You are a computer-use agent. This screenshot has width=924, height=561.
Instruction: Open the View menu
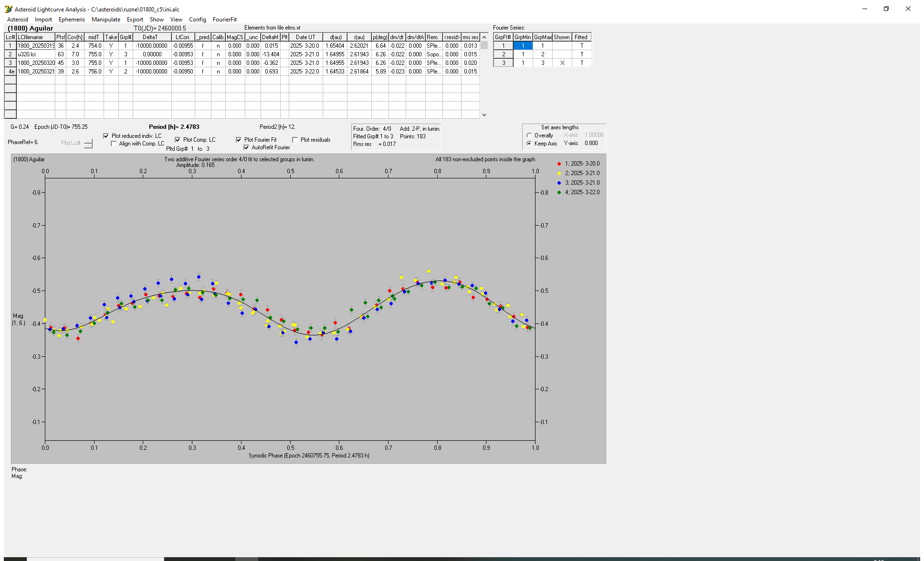click(x=176, y=20)
